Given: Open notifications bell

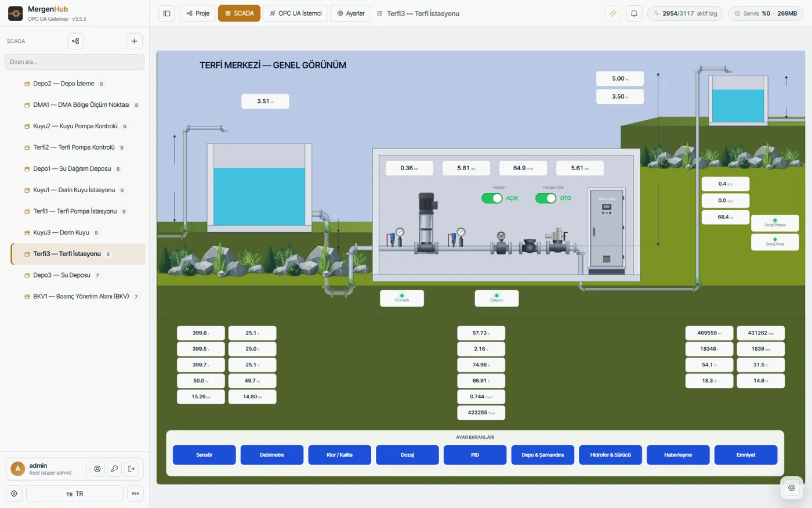Looking at the screenshot, I should point(634,13).
